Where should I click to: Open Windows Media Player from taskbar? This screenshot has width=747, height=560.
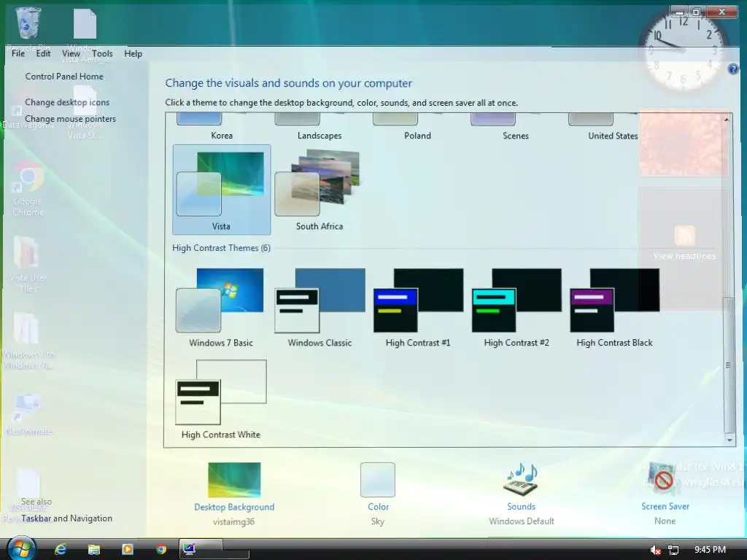click(128, 550)
